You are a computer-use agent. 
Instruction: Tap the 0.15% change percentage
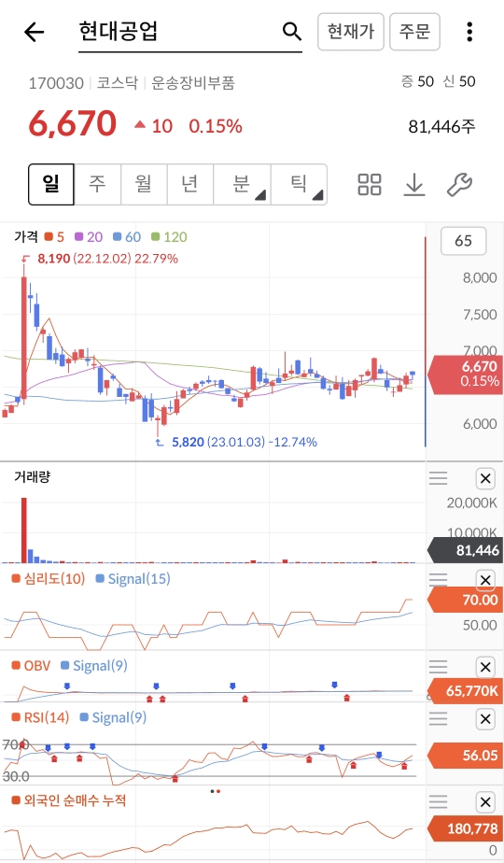pyautogui.click(x=216, y=126)
